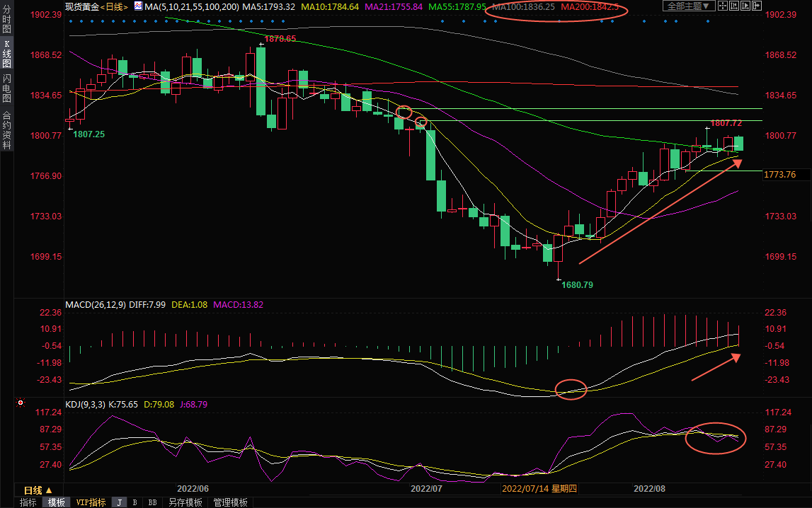Select the 模板 bottom tab
Image resolution: width=812 pixels, height=508 pixels.
point(56,502)
